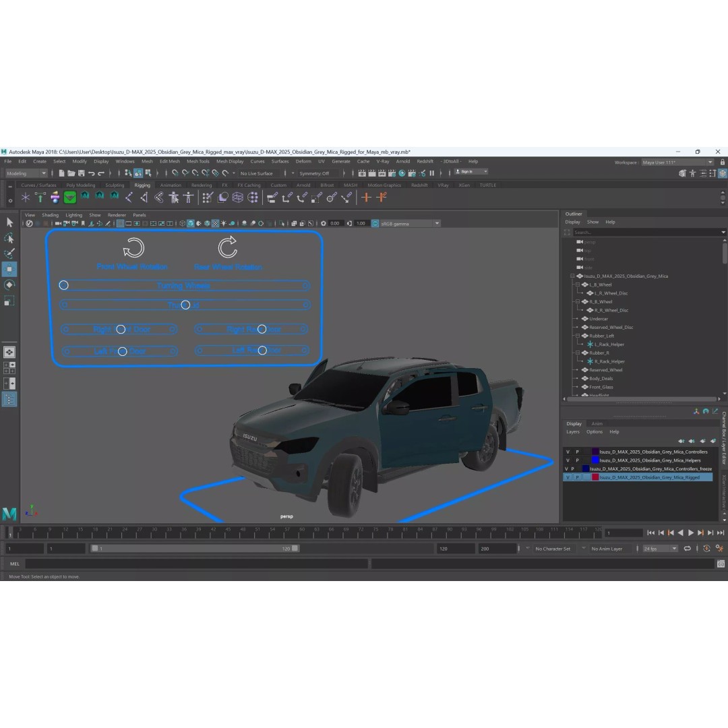Activate the Lasso select tool
Image resolution: width=728 pixels, height=728 pixels.
pyautogui.click(x=9, y=238)
